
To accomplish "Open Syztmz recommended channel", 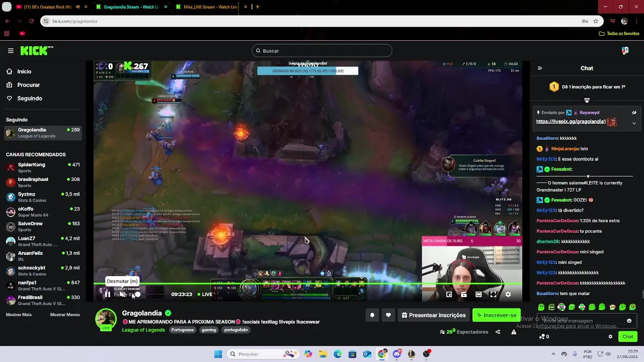I will point(43,197).
